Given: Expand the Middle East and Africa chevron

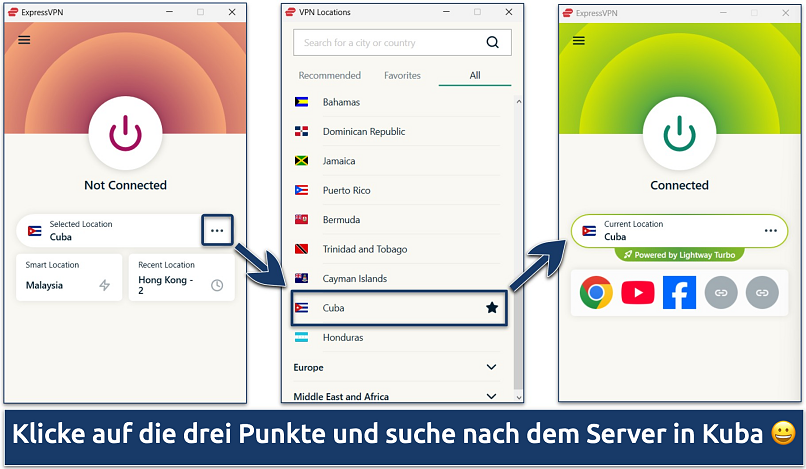Looking at the screenshot, I should tap(491, 396).
